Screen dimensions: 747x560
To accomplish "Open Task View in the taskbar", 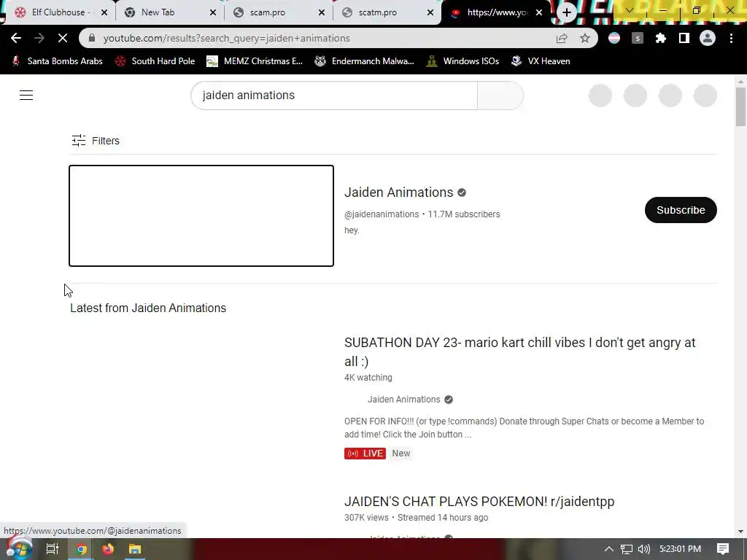I will (x=53, y=549).
